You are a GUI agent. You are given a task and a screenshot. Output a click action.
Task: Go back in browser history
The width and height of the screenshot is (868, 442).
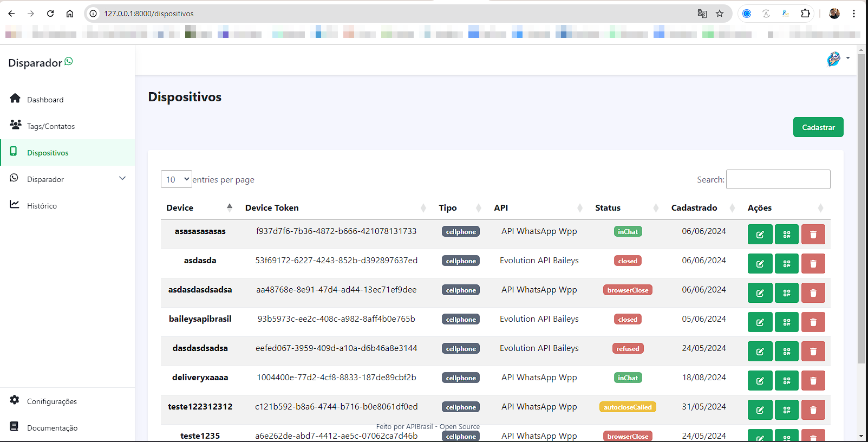[11, 14]
